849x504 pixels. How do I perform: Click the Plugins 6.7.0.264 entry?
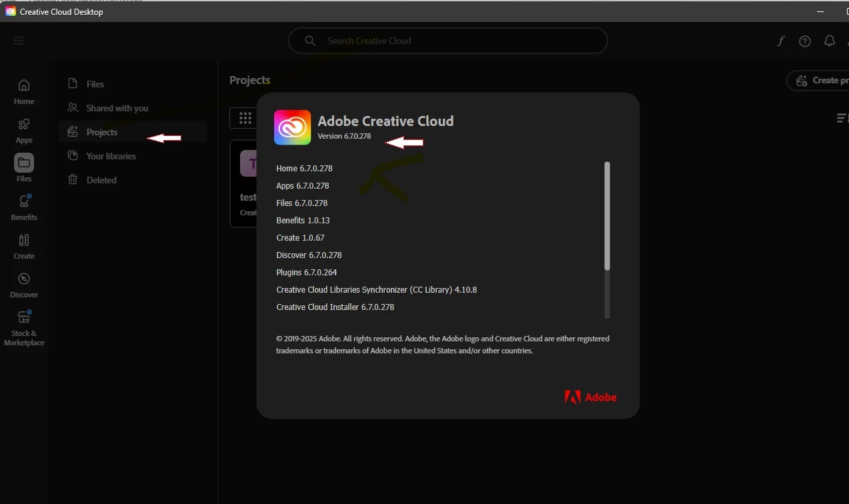(307, 273)
